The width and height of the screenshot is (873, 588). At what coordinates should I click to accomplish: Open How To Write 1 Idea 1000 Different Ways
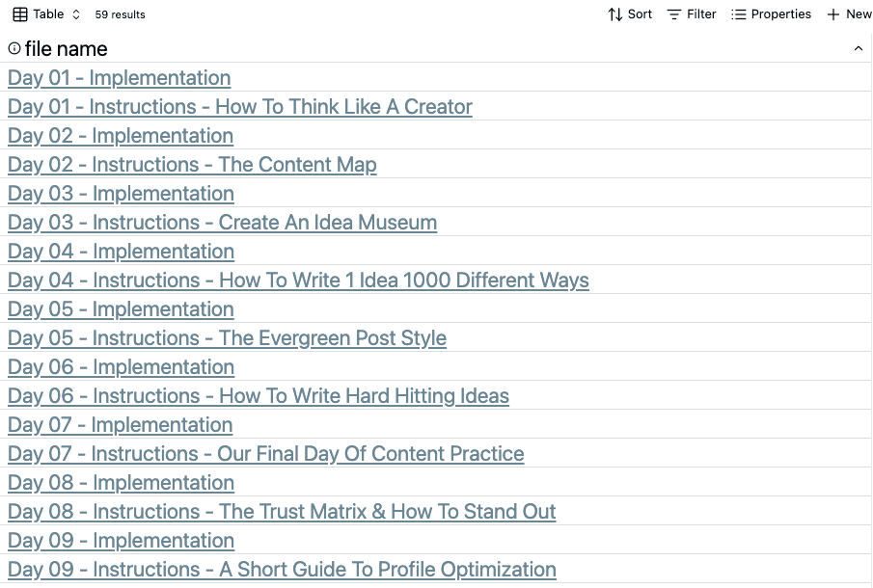pyautogui.click(x=298, y=281)
